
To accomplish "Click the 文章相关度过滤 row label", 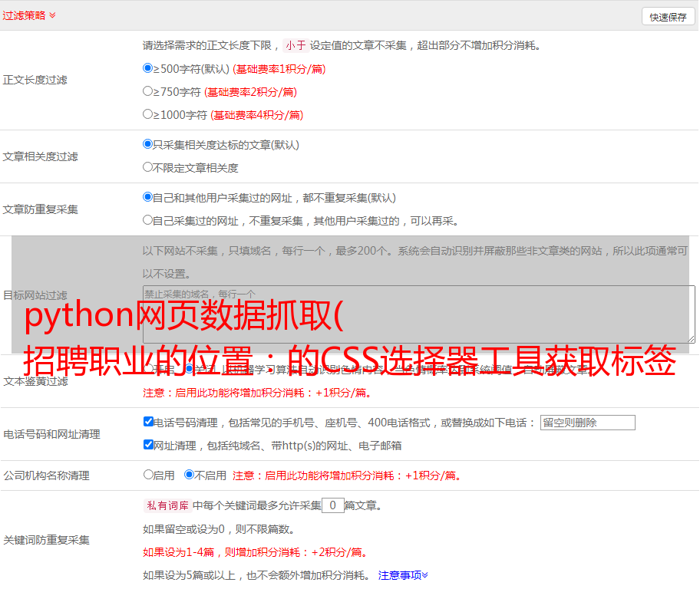I will pyautogui.click(x=40, y=156).
